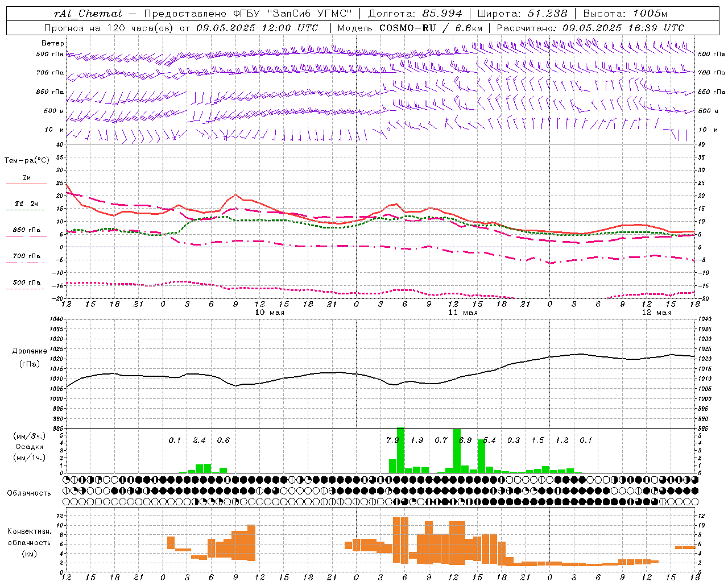Click the 3-hour precipitation value 1.5
Image resolution: width=728 pixels, height=582 pixels.
537,440
